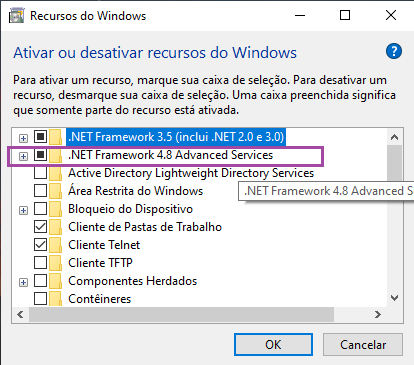This screenshot has height=365, width=414.
Task: Select the Contêineres list item
Action: (99, 299)
